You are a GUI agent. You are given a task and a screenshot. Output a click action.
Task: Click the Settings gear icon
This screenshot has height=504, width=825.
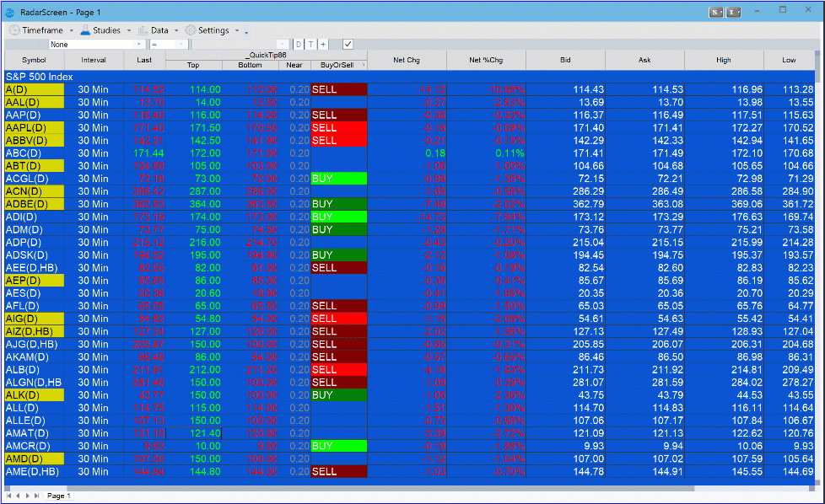[191, 30]
